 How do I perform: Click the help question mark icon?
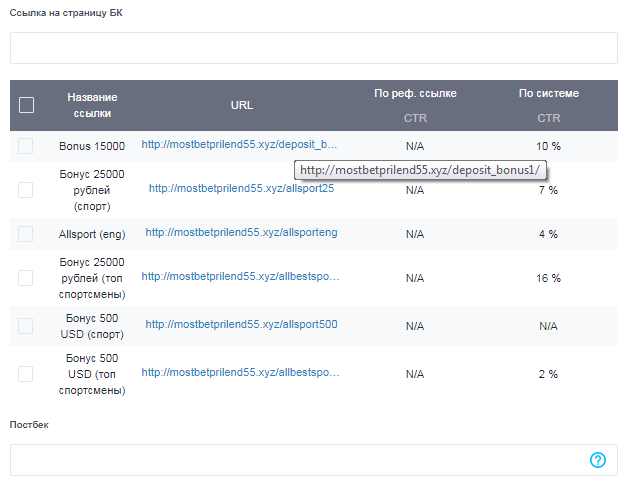(x=598, y=460)
